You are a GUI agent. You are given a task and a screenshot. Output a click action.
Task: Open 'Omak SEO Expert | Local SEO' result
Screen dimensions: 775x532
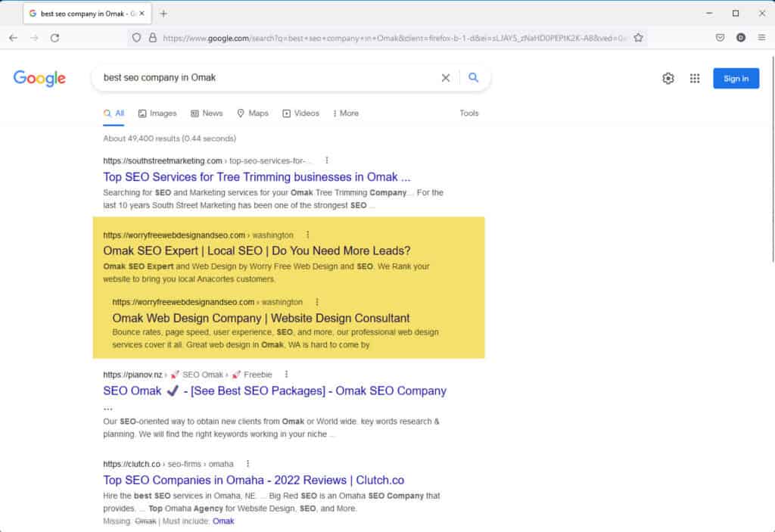[x=257, y=250]
